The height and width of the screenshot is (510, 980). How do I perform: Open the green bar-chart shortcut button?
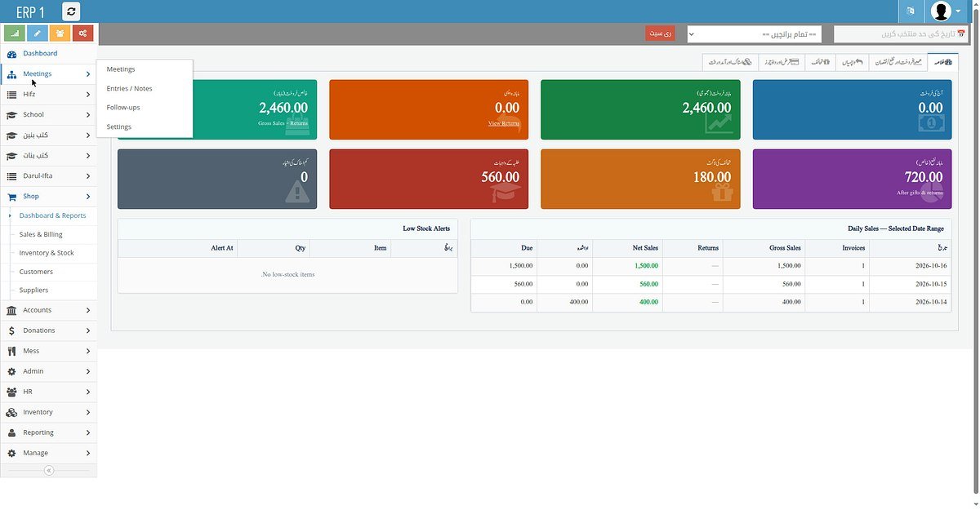click(x=14, y=33)
